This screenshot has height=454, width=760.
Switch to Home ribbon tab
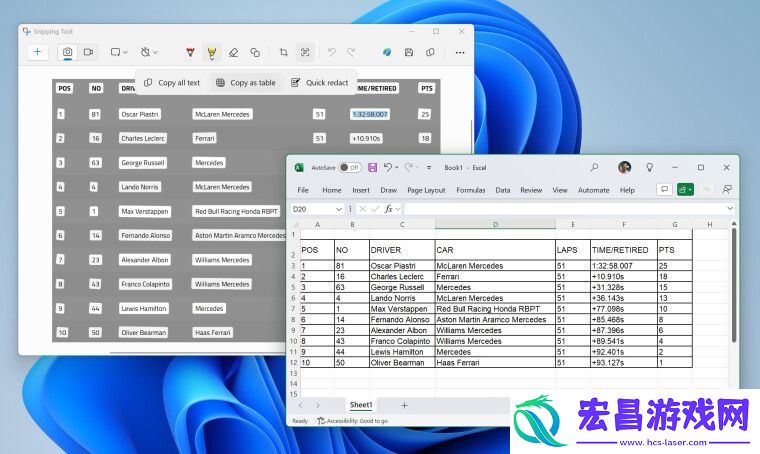(x=332, y=190)
